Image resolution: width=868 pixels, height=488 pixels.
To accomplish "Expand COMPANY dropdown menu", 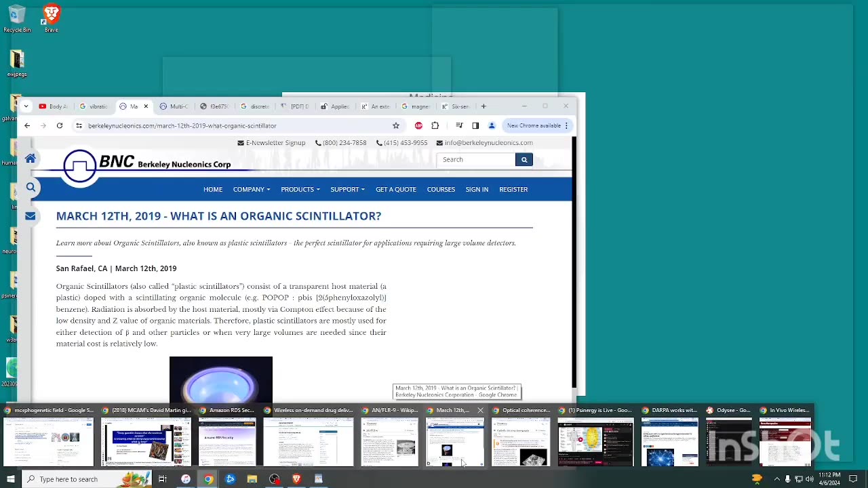I will pos(251,189).
